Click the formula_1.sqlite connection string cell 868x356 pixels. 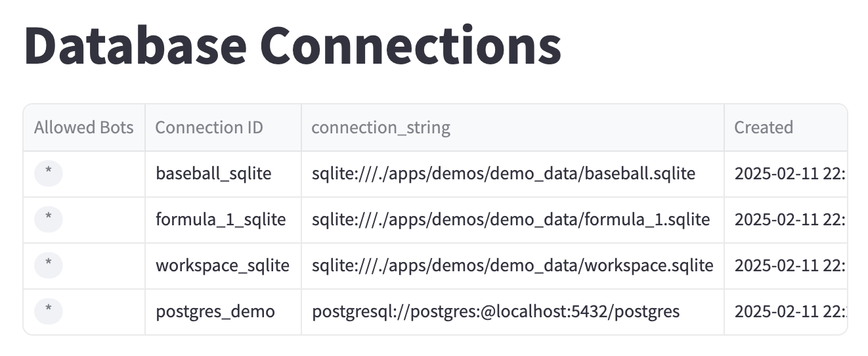[513, 219]
